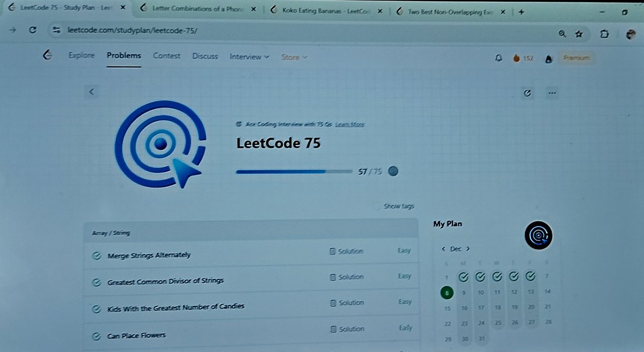The image size is (644, 352).
Task: Click the checked calendar day under Thursday
Action: (x=514, y=277)
